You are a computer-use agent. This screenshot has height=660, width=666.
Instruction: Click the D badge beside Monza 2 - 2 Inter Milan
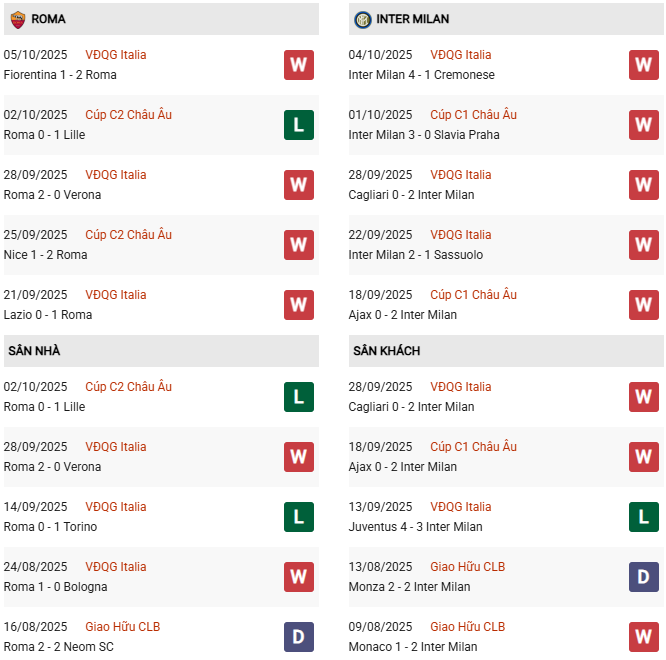click(x=643, y=577)
